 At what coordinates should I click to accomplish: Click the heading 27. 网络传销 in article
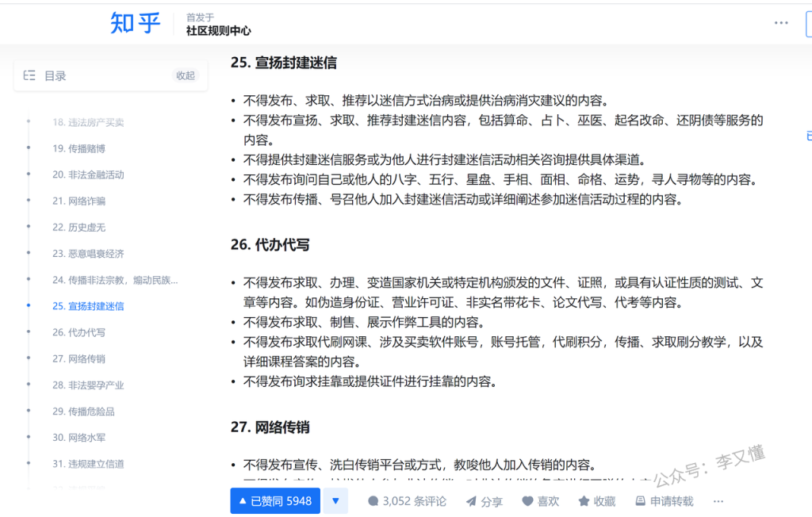pyautogui.click(x=270, y=427)
